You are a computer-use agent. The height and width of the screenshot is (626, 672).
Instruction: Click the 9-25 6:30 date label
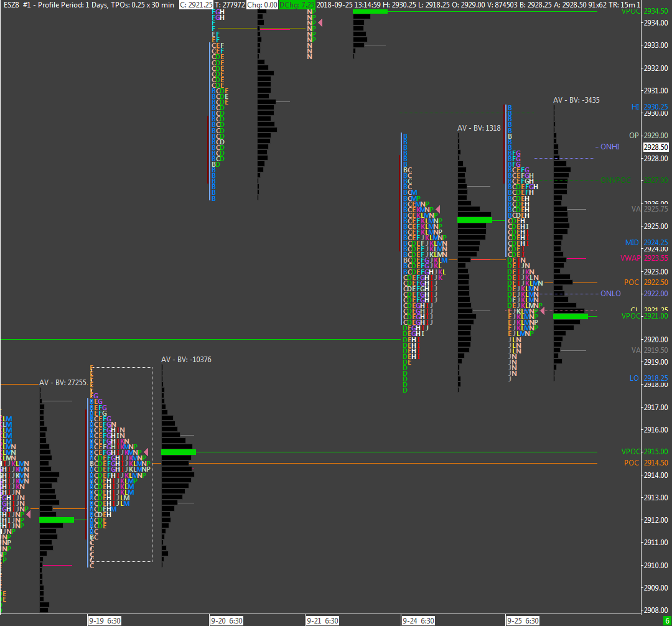point(523,621)
